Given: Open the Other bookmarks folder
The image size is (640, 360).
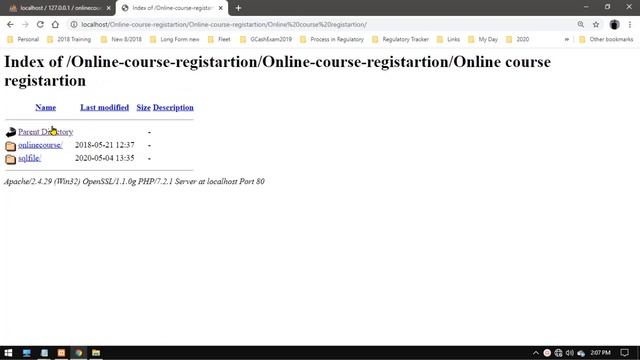Looking at the screenshot, I should [606, 39].
